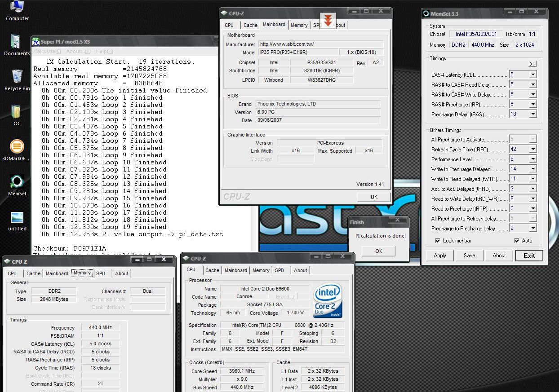This screenshot has width=559, height=392.
Task: Click the fsb/dram 1:1 value in MemSet
Action: click(532, 34)
